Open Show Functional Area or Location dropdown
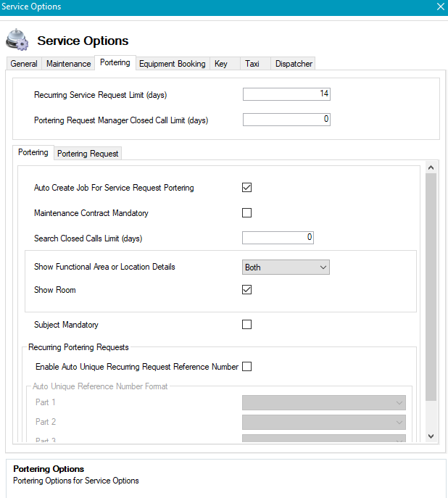The height and width of the screenshot is (498, 448). (286, 267)
